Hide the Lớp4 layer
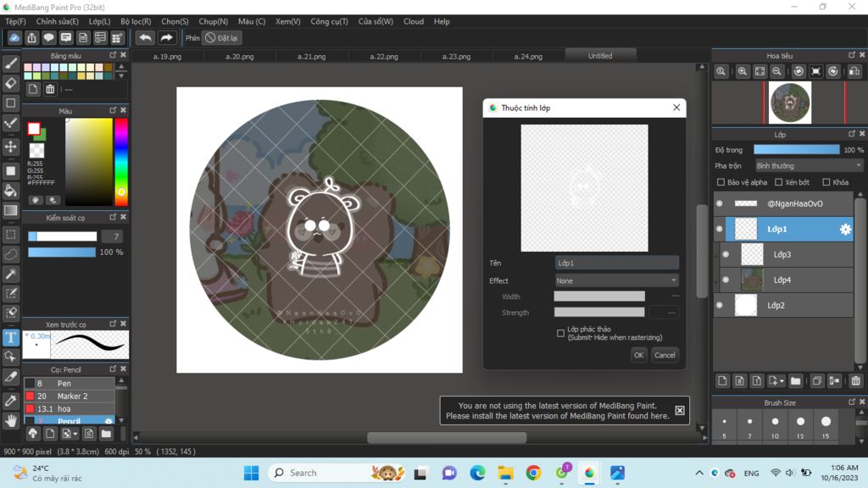This screenshot has height=488, width=868. coord(726,280)
